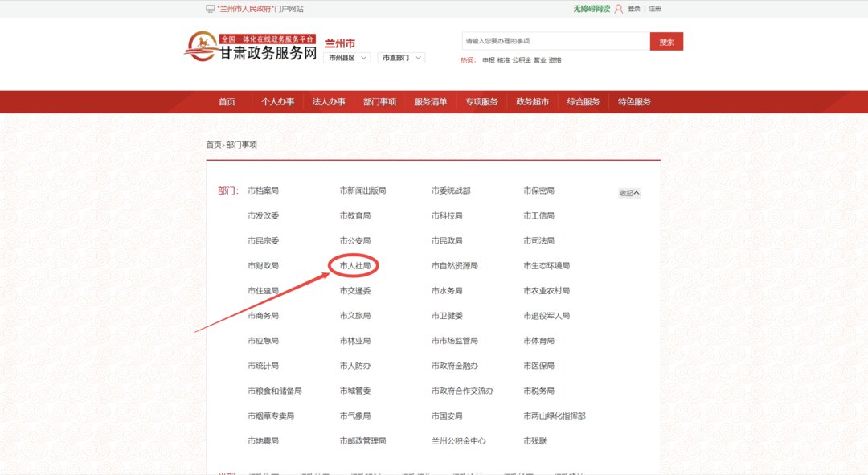Select department 市退役军人局

pos(547,316)
